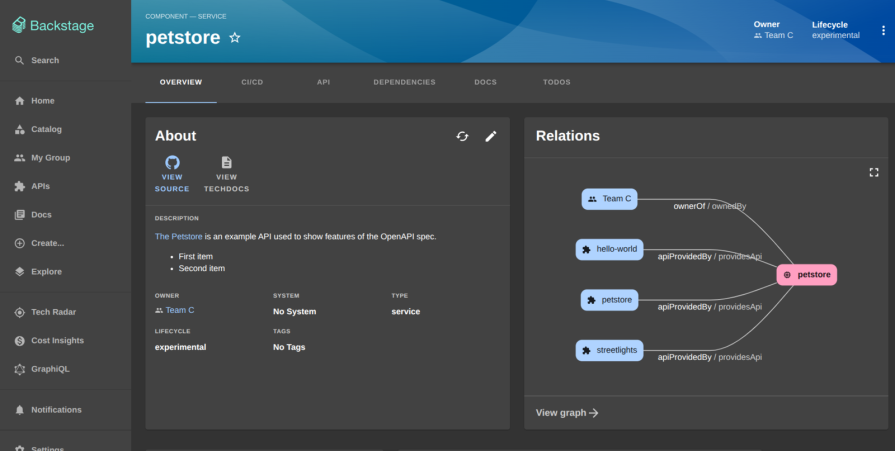The image size is (895, 451).
Task: Open My Group in sidebar
Action: pyautogui.click(x=65, y=158)
